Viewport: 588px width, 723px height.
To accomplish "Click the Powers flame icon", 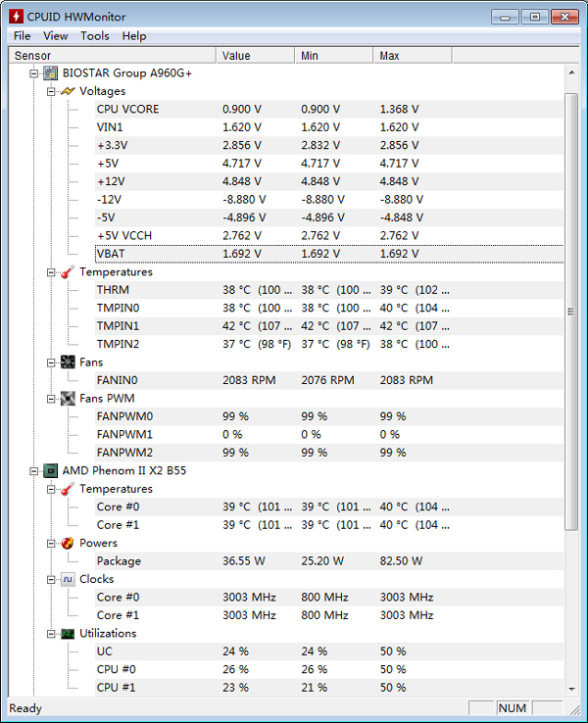I will click(68, 543).
